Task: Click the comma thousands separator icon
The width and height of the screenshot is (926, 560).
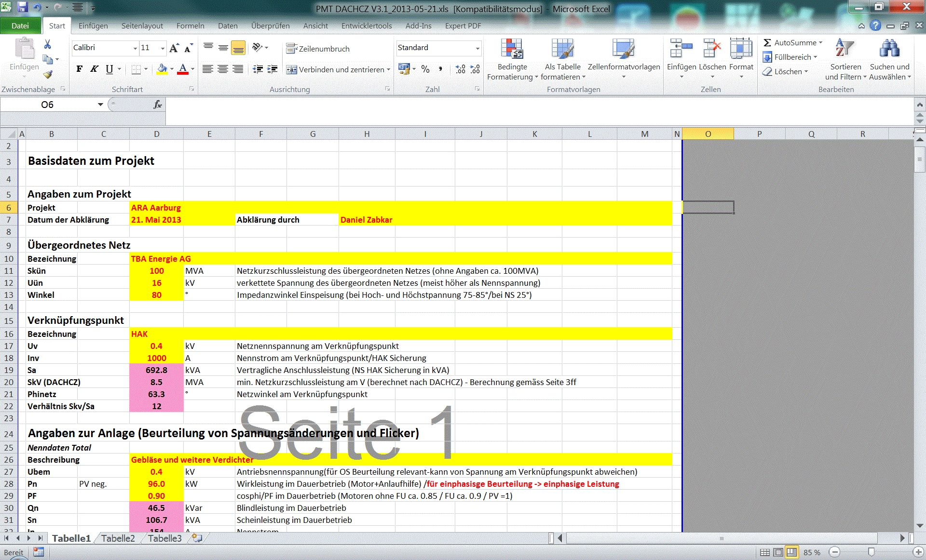Action: point(440,69)
